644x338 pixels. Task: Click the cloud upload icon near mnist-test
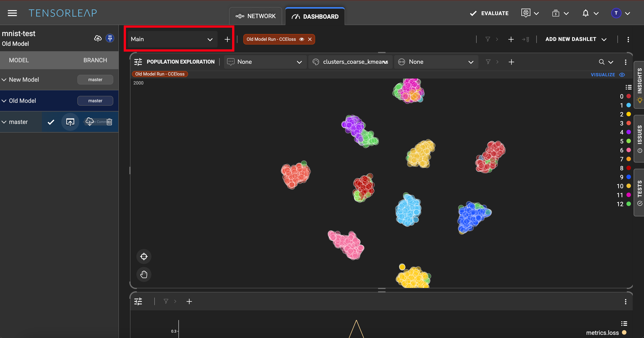click(98, 38)
